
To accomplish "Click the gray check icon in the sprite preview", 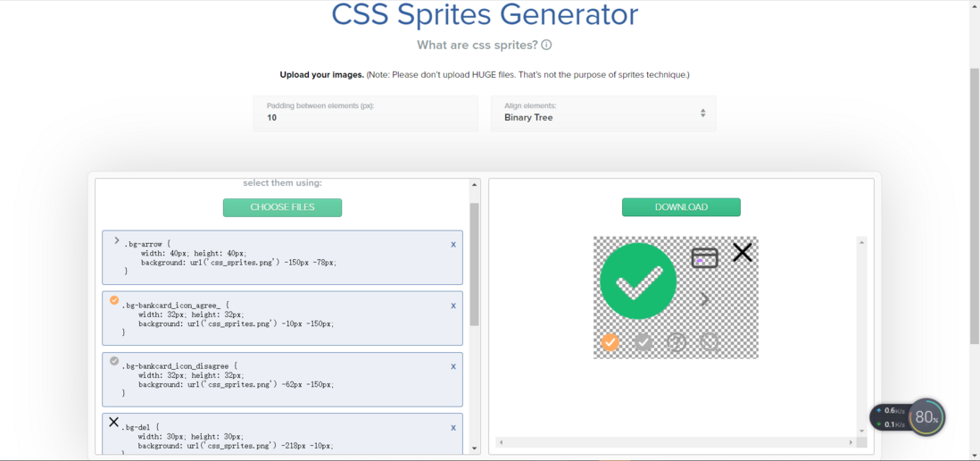I will (644, 342).
